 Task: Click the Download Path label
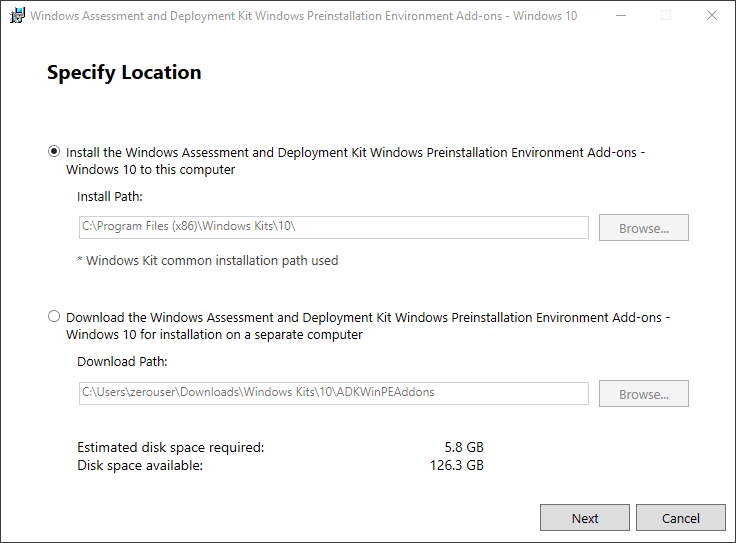(x=122, y=362)
